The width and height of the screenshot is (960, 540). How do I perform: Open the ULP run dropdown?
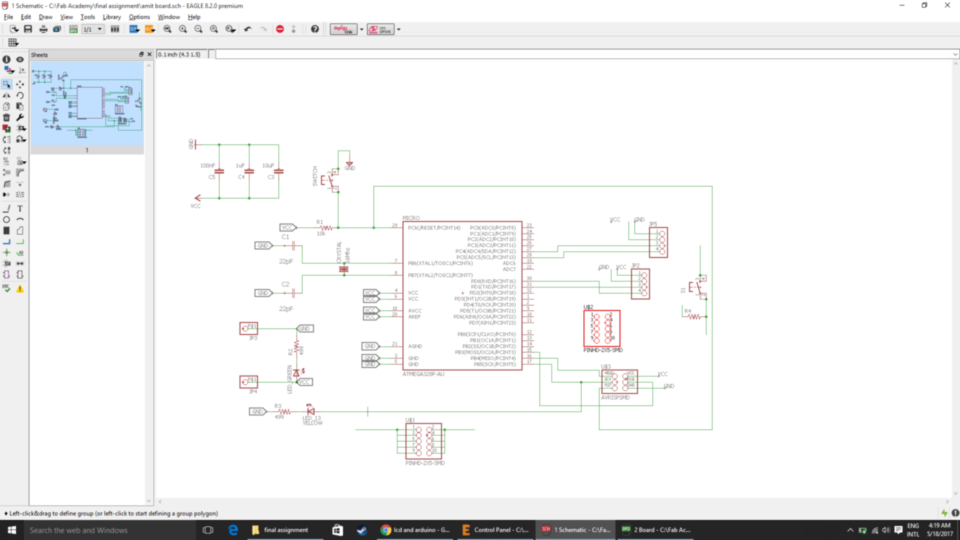pos(150,29)
